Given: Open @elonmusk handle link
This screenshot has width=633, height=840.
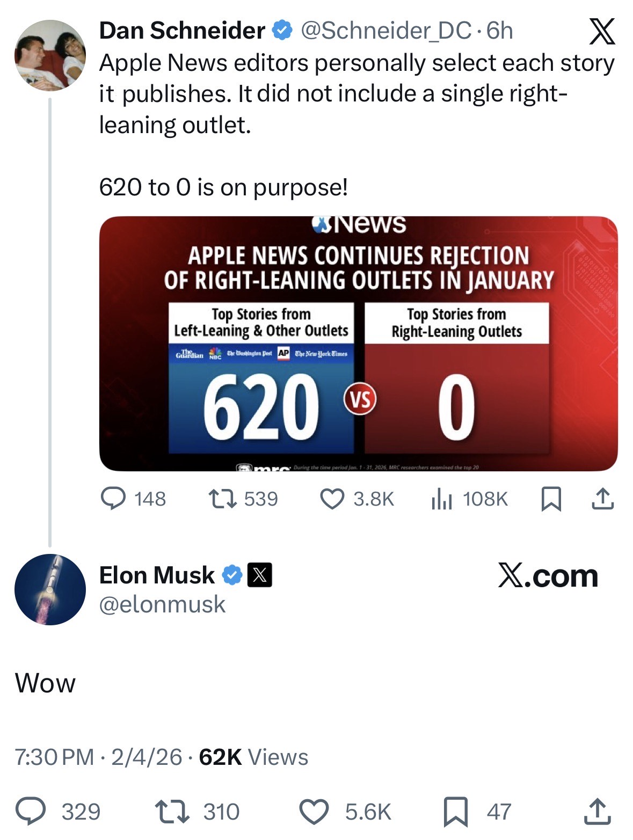Looking at the screenshot, I should [x=162, y=604].
